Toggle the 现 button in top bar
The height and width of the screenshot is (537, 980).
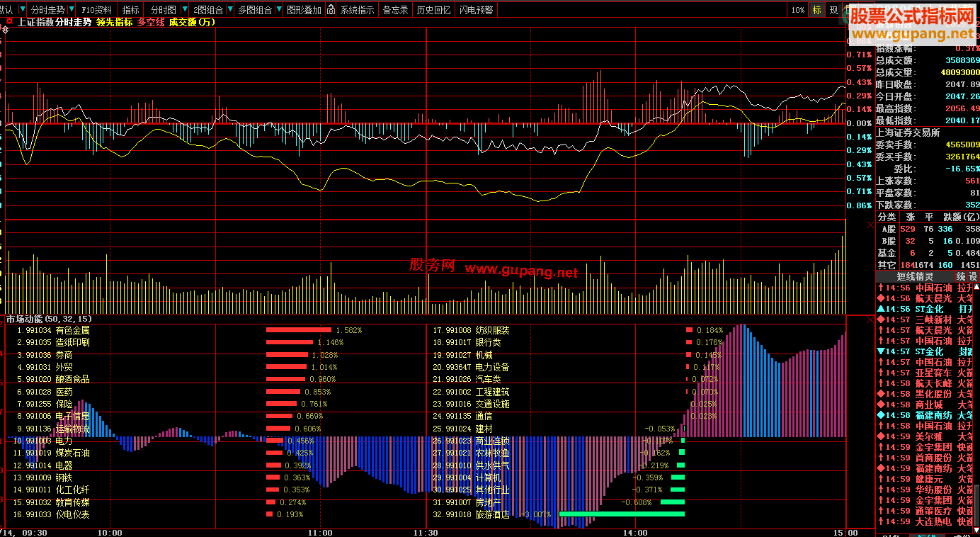point(833,10)
